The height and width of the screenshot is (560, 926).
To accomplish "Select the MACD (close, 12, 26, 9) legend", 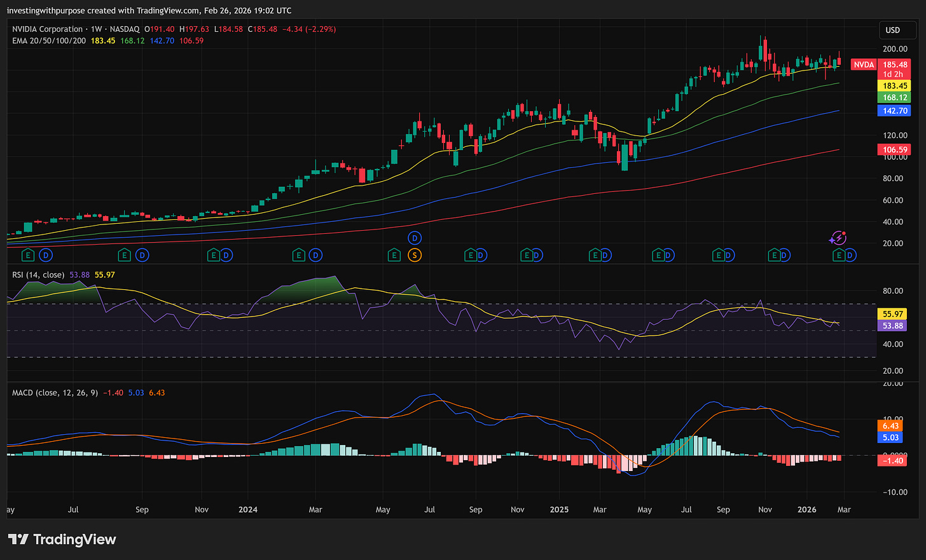I will click(55, 393).
